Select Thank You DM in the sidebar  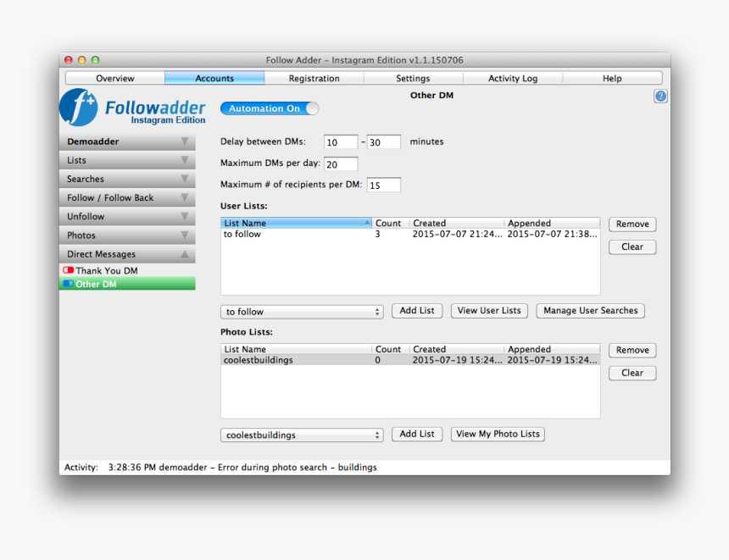pos(127,270)
